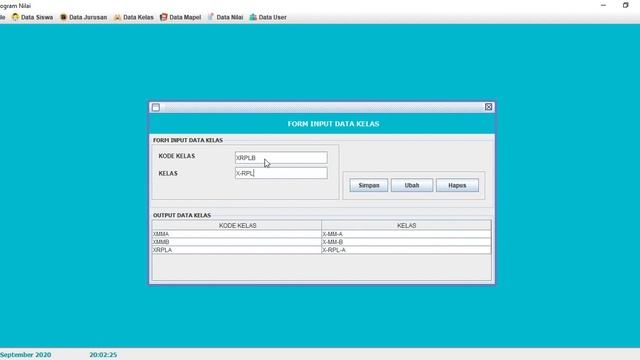Screen dimensions: 640x360
Task: Click the 20:02:25 clock in status bar
Action: [x=103, y=355]
